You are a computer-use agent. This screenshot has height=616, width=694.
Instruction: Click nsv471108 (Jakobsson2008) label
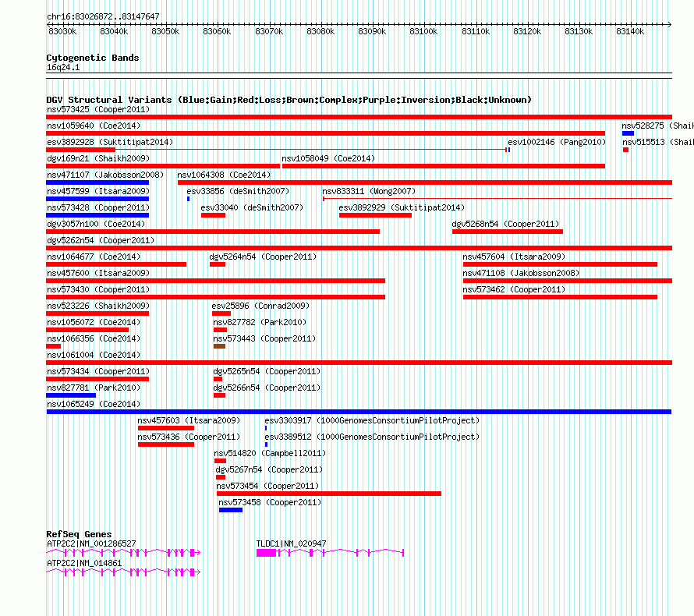pyautogui.click(x=521, y=273)
